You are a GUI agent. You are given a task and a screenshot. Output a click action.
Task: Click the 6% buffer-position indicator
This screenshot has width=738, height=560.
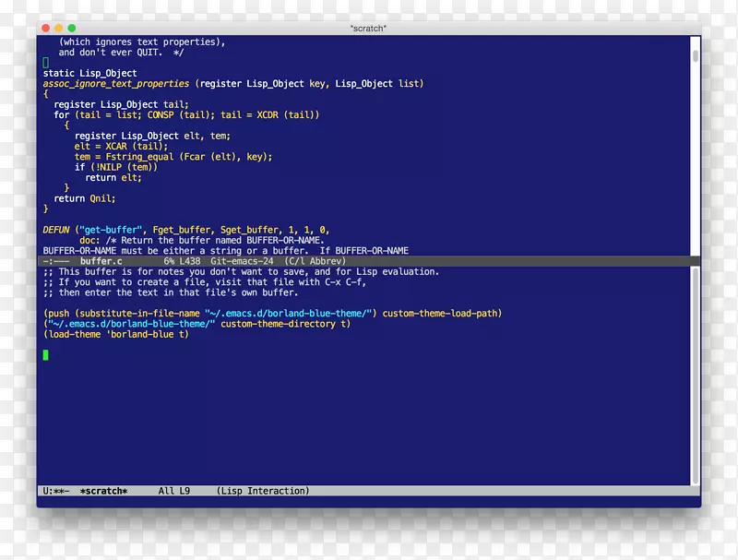point(170,261)
